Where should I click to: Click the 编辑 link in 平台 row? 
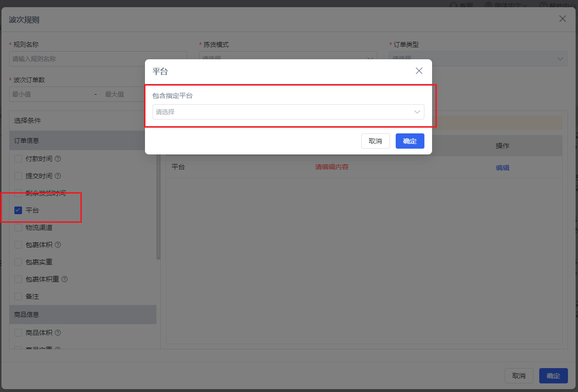click(502, 168)
